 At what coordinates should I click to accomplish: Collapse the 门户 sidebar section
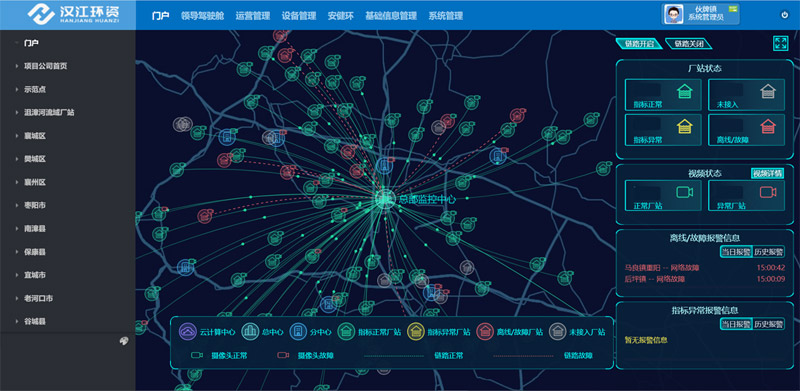click(31, 43)
